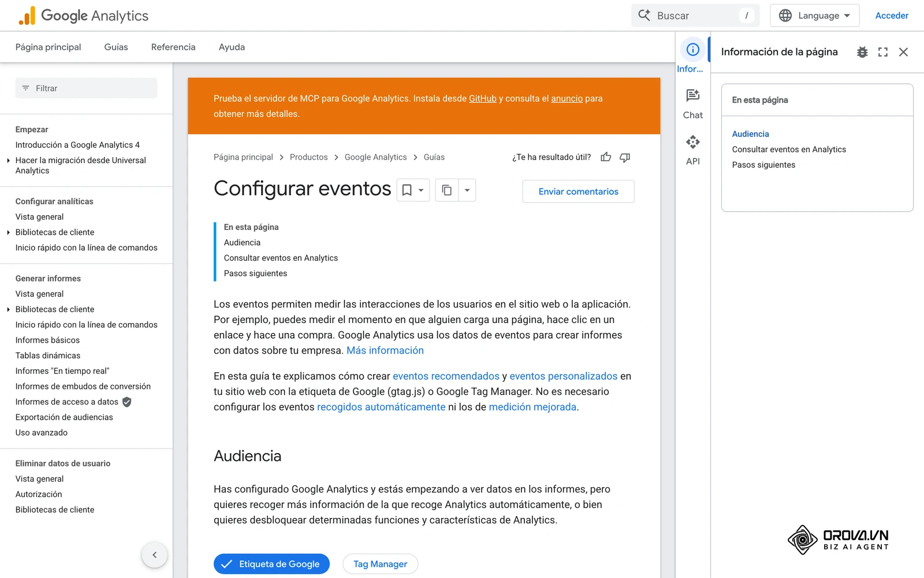924x578 pixels.
Task: Open Exportación de audiencias in the sidebar
Action: (x=64, y=417)
